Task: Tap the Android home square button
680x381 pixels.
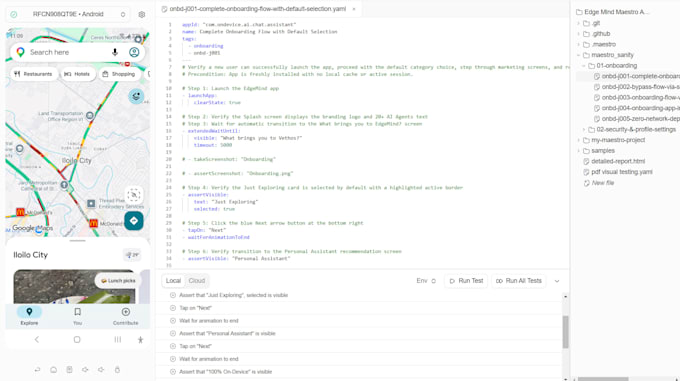Action: (x=77, y=340)
